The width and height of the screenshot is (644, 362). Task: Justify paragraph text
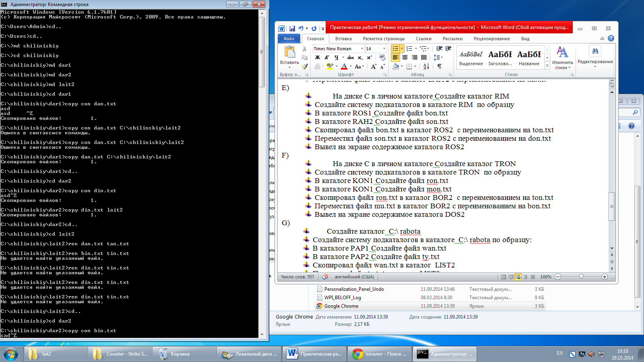point(424,58)
